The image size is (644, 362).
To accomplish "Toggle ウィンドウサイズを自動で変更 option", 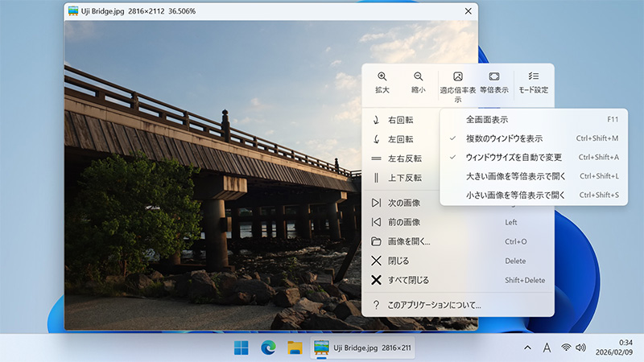I will point(515,157).
